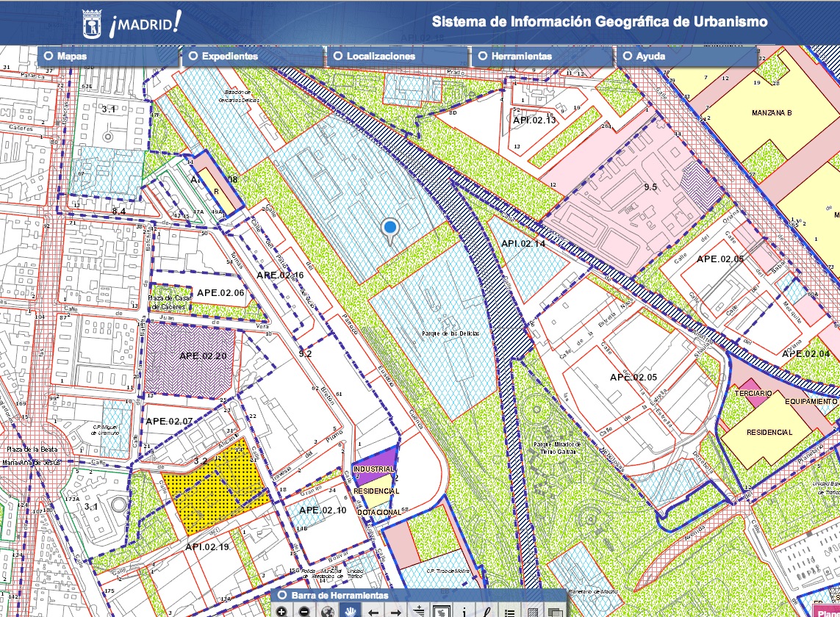The image size is (840, 617).
Task: Click the ¡MADRID! header wordmark
Action: click(x=145, y=24)
